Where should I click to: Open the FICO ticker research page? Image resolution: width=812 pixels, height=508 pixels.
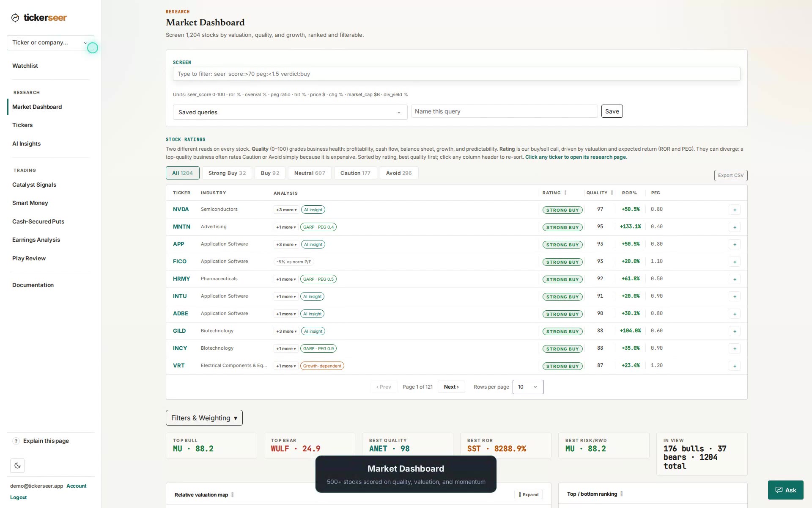[x=180, y=262]
